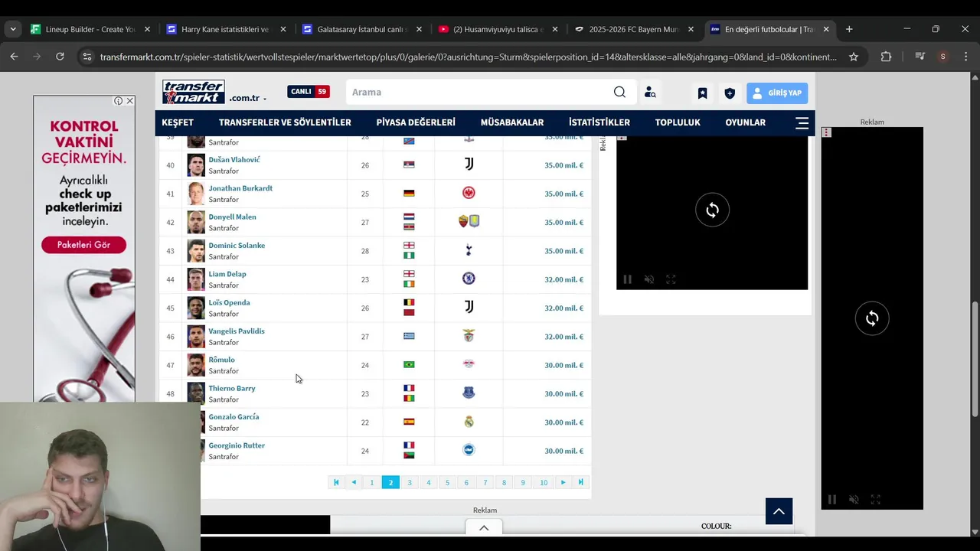Click the Everton crest in Thierno Barry row
The width and height of the screenshot is (980, 551).
point(469,393)
